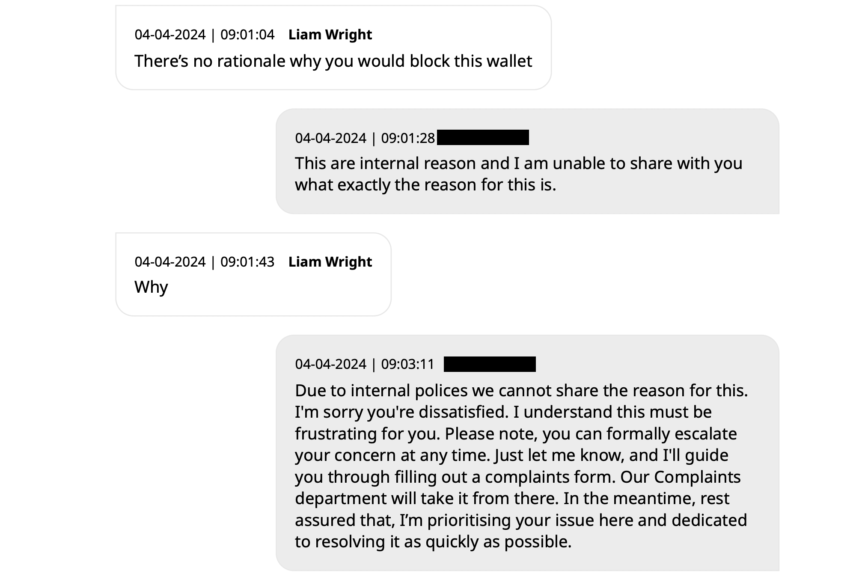Click the 'frustrating for you' text
Viewport: 868px width, 588px height.
tap(367, 434)
